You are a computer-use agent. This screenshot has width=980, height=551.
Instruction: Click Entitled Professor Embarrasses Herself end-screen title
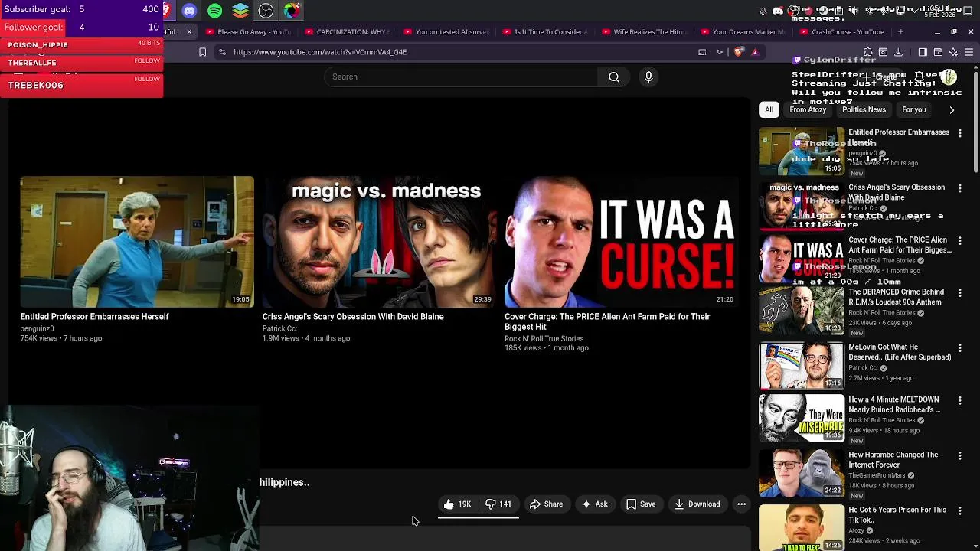[x=94, y=317]
